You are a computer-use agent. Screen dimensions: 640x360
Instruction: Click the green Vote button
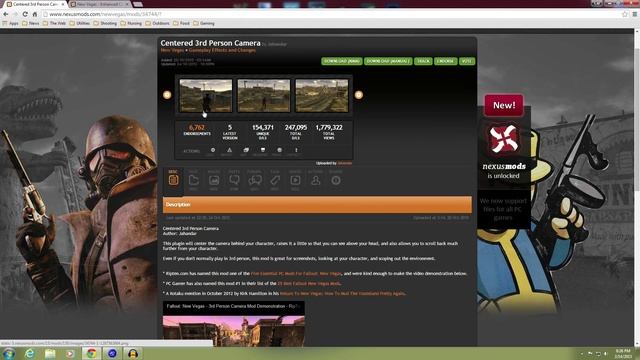[467, 61]
